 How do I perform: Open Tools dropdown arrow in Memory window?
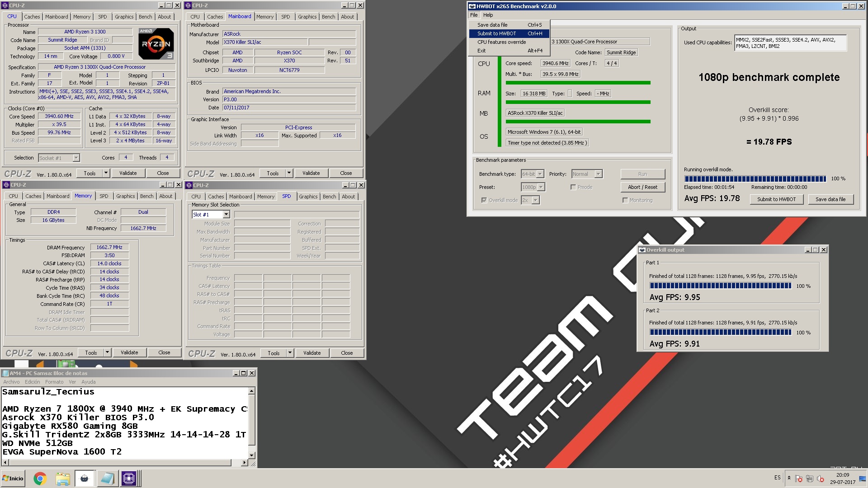107,352
